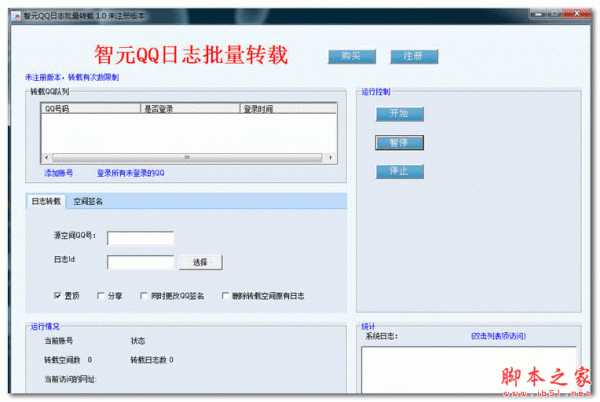Enable 删除转载空间原有日志 checkbox

225,296
